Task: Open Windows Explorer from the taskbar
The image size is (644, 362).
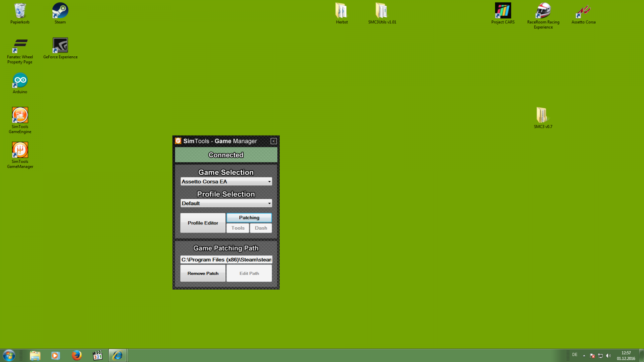Action: tap(35, 356)
